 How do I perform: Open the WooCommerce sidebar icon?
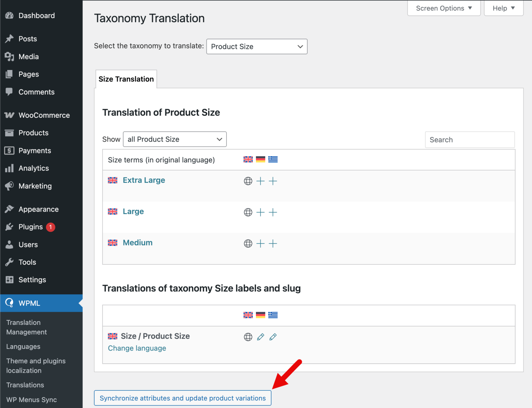(9, 115)
